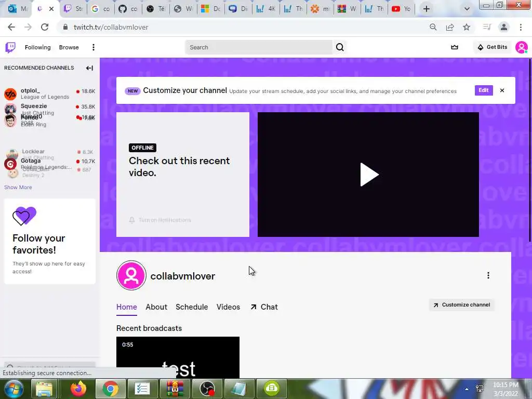532x399 pixels.
Task: Collapse the Recommended Channels sidebar
Action: [89, 68]
